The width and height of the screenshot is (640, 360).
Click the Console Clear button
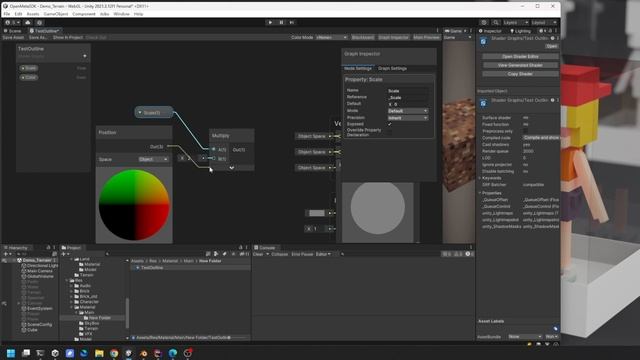(258, 254)
